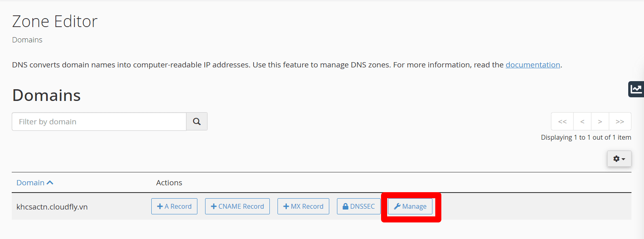This screenshot has height=239, width=644.
Task: Click the plus icon on the A Record button
Action: [x=159, y=206]
